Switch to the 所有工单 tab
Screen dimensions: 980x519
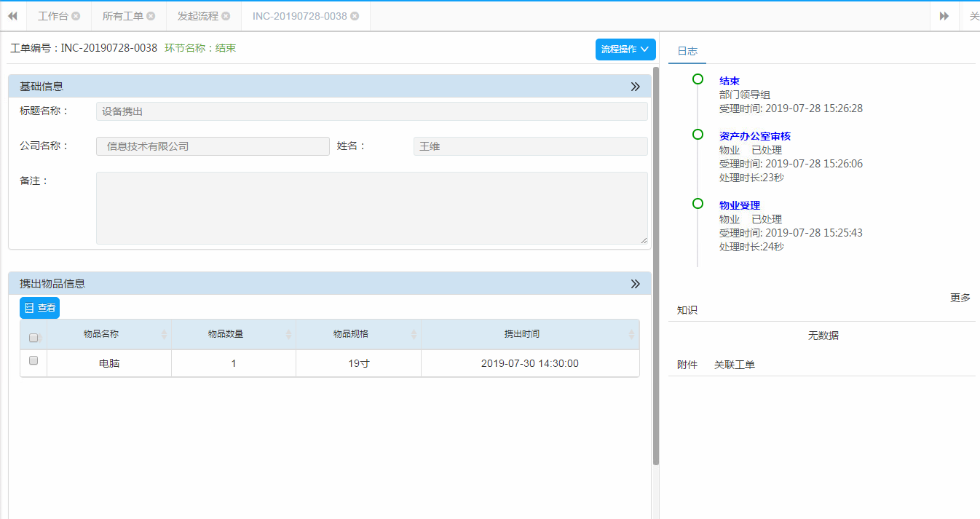coord(123,16)
